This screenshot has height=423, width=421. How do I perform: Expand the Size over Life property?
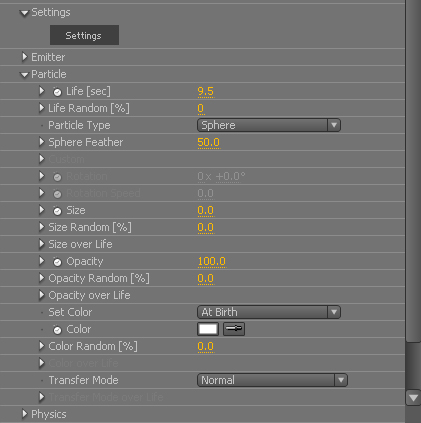[x=42, y=244]
